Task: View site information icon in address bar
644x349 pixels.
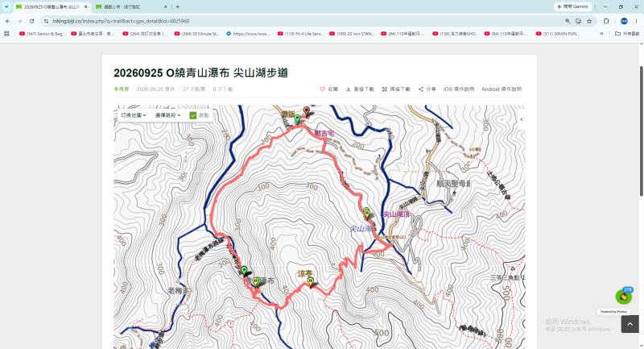Action: point(46,21)
